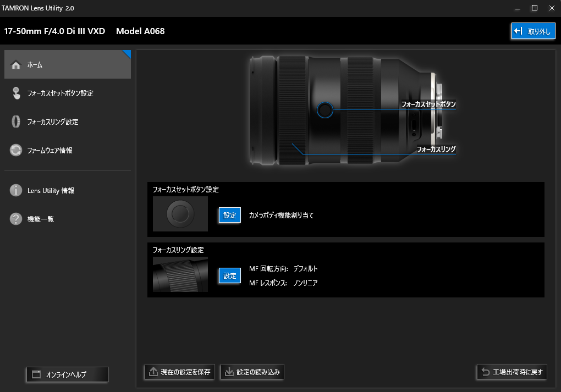
Task: Click the Home icon in sidebar
Action: pyautogui.click(x=16, y=65)
